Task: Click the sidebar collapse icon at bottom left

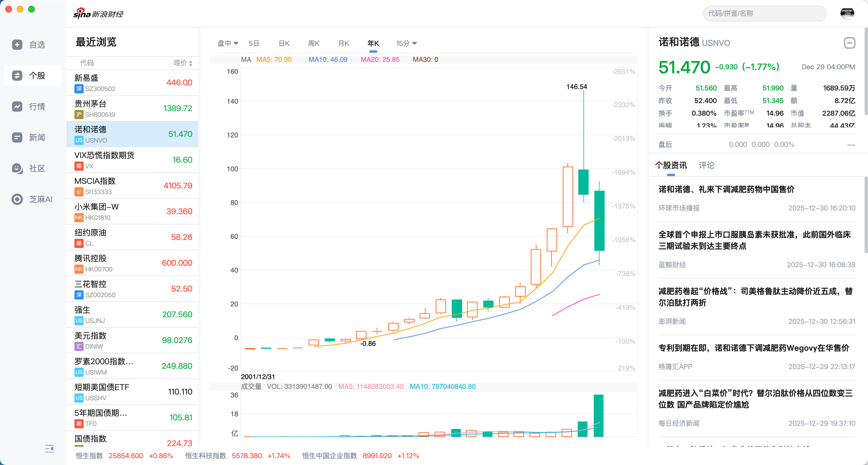Action: tap(49, 448)
